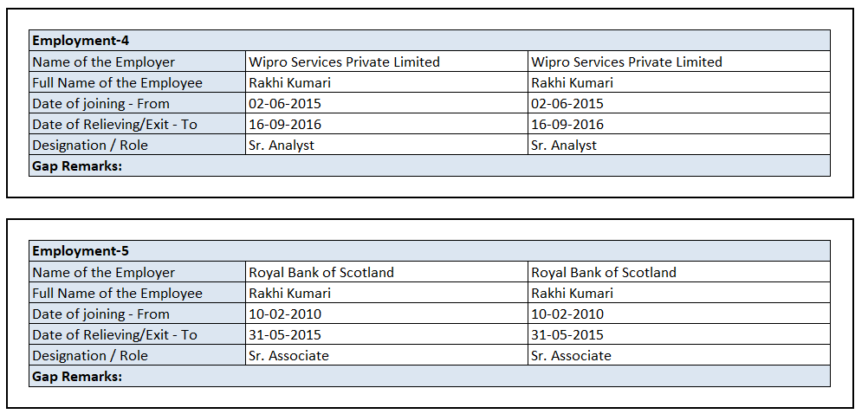Select the second Sr. Associate cell
Screen dimensions: 868x414
pos(571,355)
